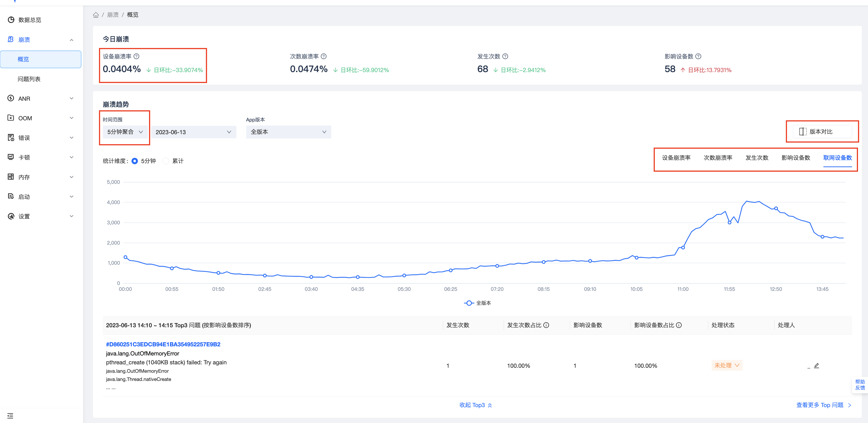This screenshot has height=423, width=868.
Task: Click chart data point at 00:00
Action: [125, 257]
